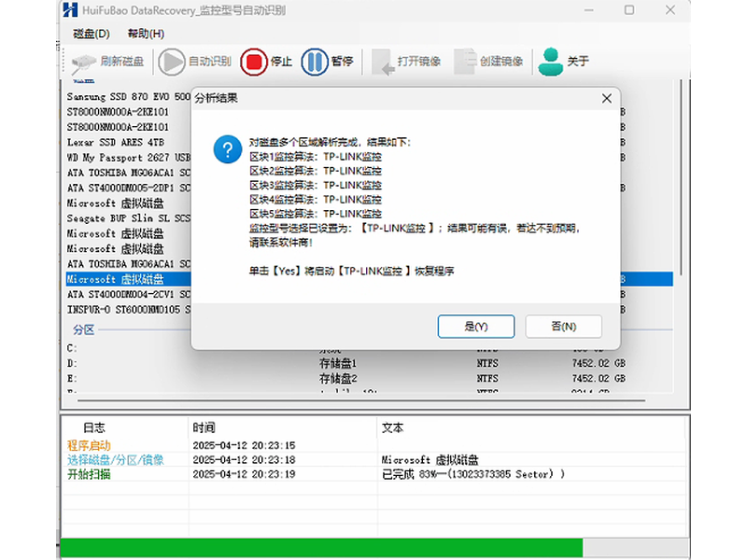This screenshot has height=560, width=747.
Task: Select the 选择磁盘/分区/镜像 log entry
Action: (115, 460)
